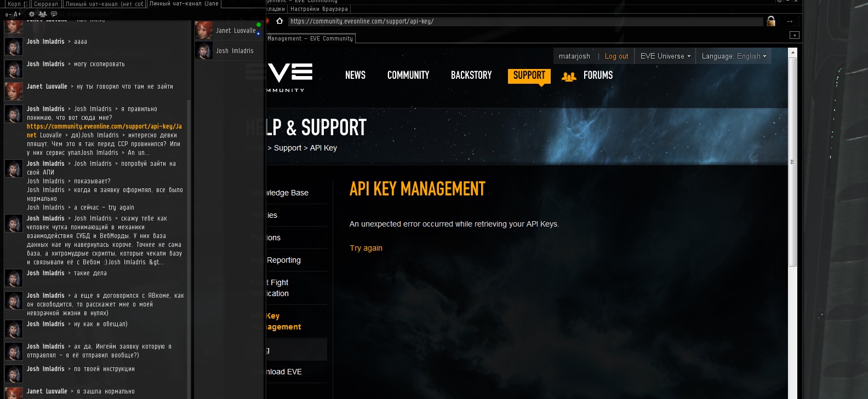Screen dimensions: 868x399
Task: Open chat channel settings gear icon
Action: click(31, 14)
